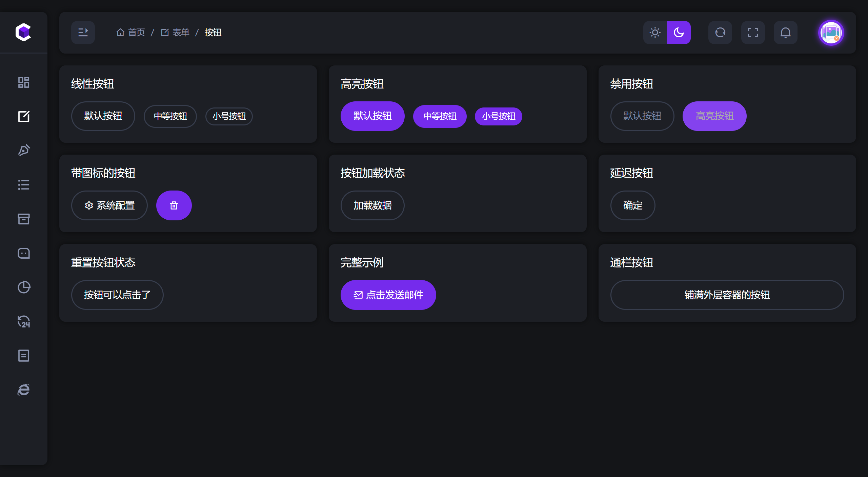The image size is (868, 477).
Task: Click the 24-hour history icon in the sidebar
Action: [x=23, y=321]
